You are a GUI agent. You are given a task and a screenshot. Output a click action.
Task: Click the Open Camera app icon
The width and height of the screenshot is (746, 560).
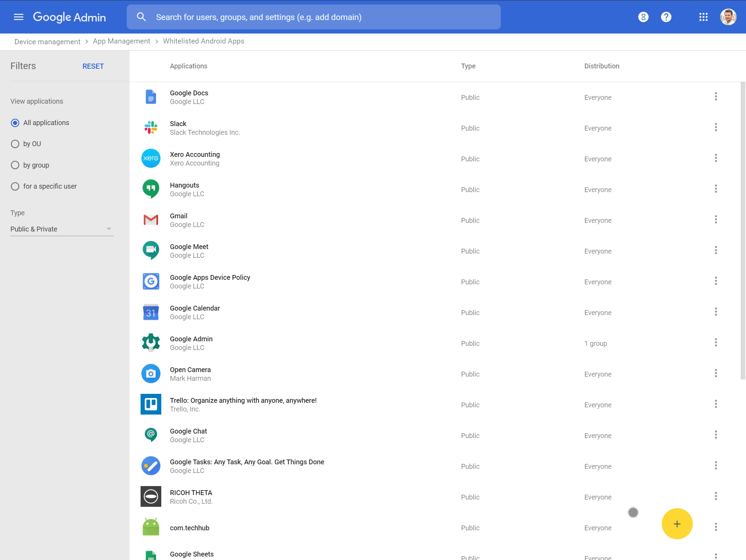coord(151,373)
